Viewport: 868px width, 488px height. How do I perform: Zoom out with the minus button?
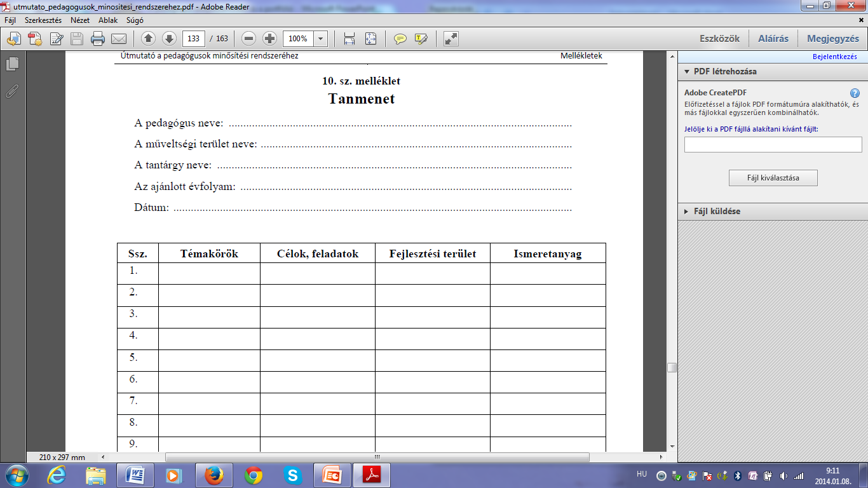coord(249,39)
